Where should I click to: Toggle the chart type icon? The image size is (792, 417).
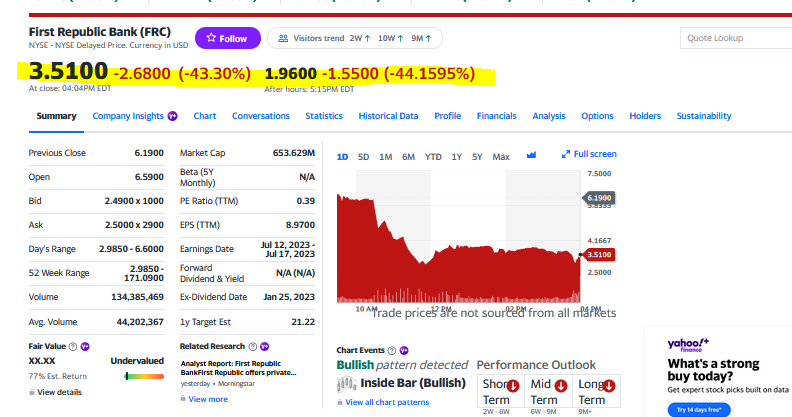coord(531,155)
